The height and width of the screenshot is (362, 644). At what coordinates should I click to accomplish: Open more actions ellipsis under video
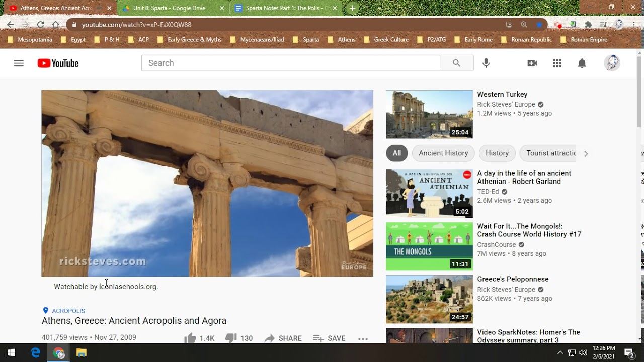[363, 339]
